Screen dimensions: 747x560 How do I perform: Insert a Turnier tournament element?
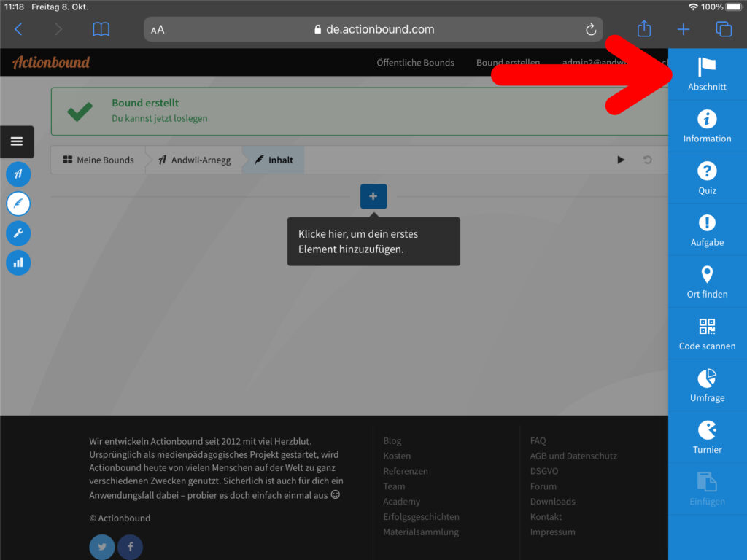(x=707, y=437)
